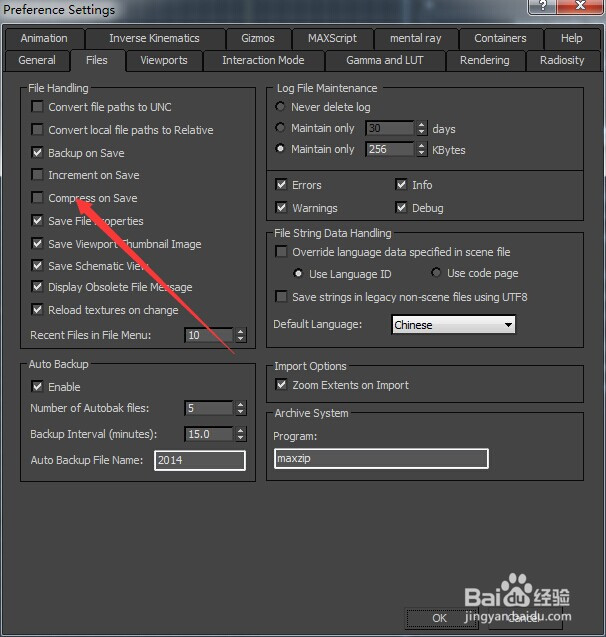Click the Archive System Program field
606x637 pixels.
click(x=381, y=459)
